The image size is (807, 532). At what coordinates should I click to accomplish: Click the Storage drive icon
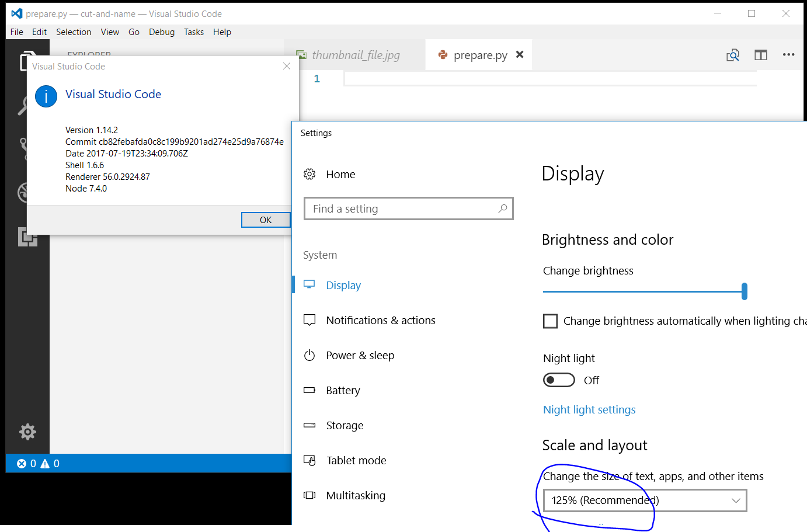click(x=309, y=425)
